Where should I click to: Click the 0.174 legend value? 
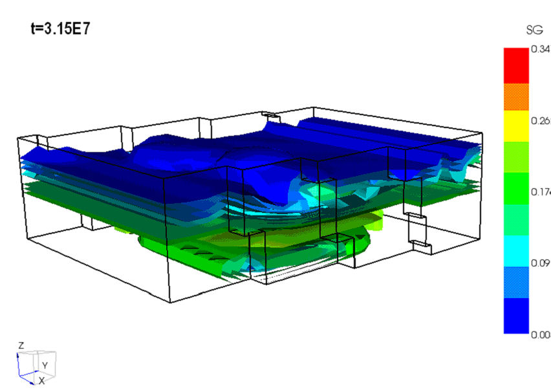pos(540,193)
